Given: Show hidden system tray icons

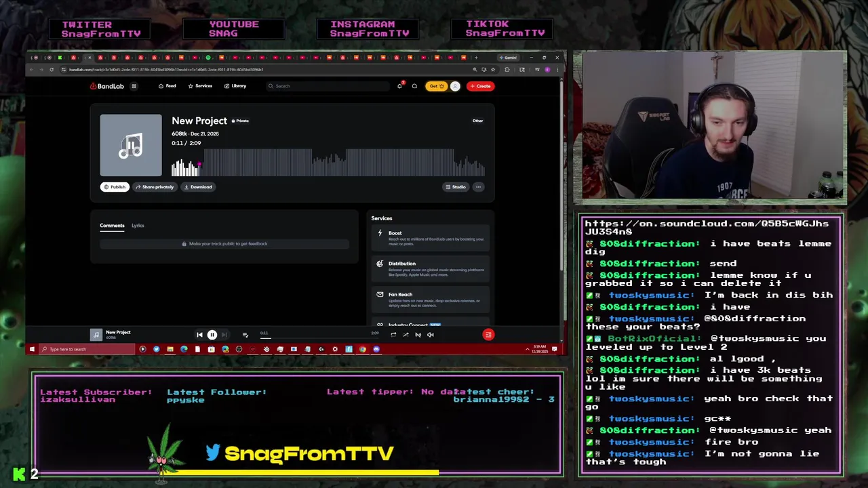Looking at the screenshot, I should click(528, 349).
